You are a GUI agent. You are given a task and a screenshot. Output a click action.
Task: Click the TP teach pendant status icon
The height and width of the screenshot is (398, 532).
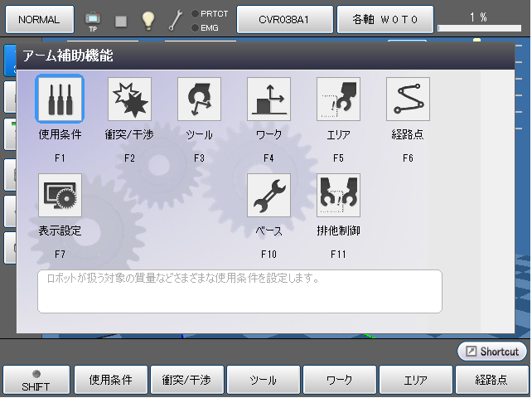pyautogui.click(x=92, y=20)
